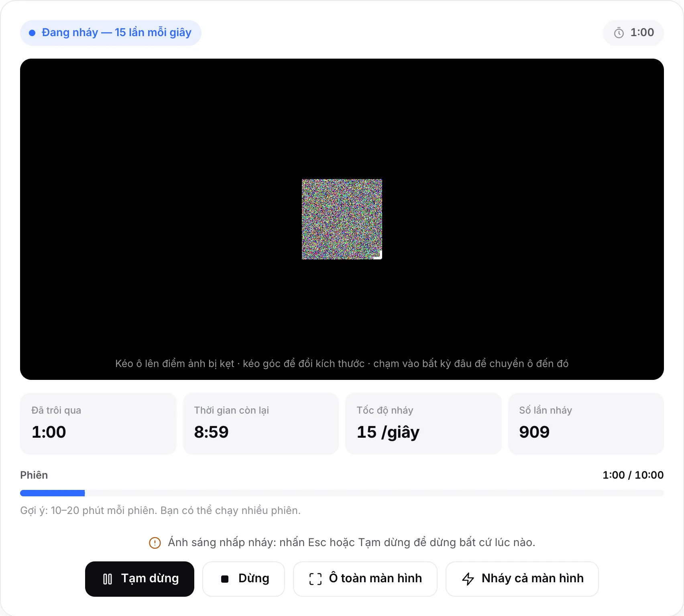This screenshot has height=616, width=684.
Task: Stop the session with Dừng button
Action: click(244, 579)
